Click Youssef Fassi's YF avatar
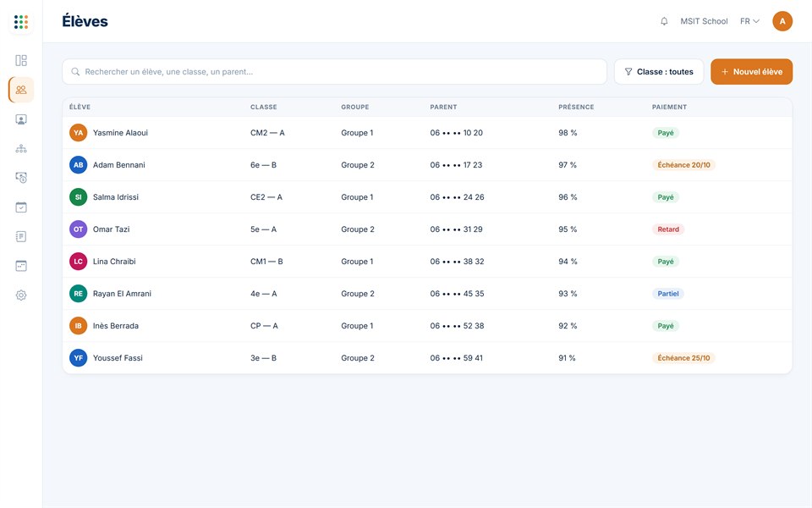This screenshot has width=812, height=508. point(78,357)
